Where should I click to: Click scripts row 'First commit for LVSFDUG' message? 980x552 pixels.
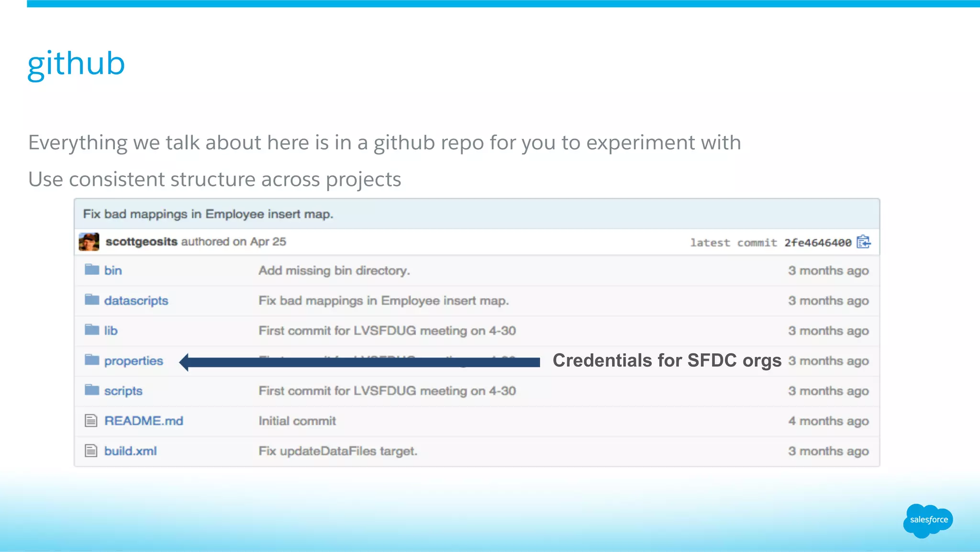coord(387,391)
